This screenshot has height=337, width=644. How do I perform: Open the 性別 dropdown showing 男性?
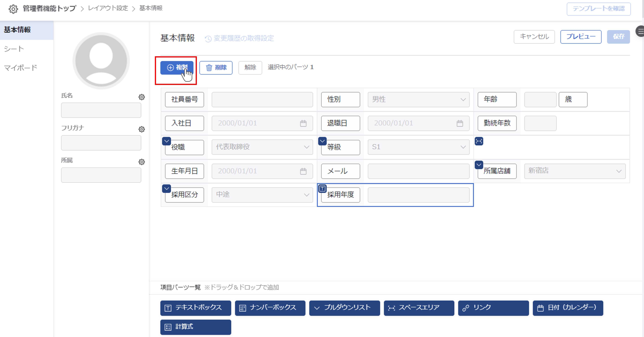click(x=418, y=99)
